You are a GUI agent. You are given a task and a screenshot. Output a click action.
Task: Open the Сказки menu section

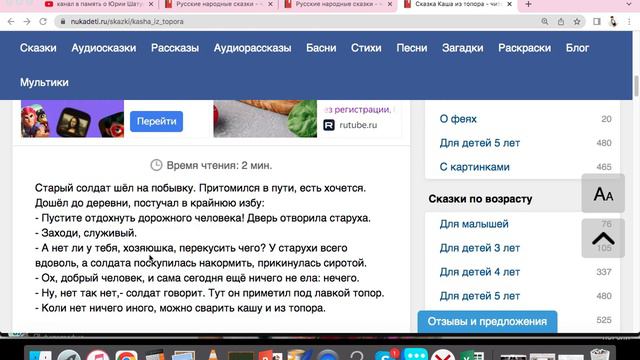(38, 48)
